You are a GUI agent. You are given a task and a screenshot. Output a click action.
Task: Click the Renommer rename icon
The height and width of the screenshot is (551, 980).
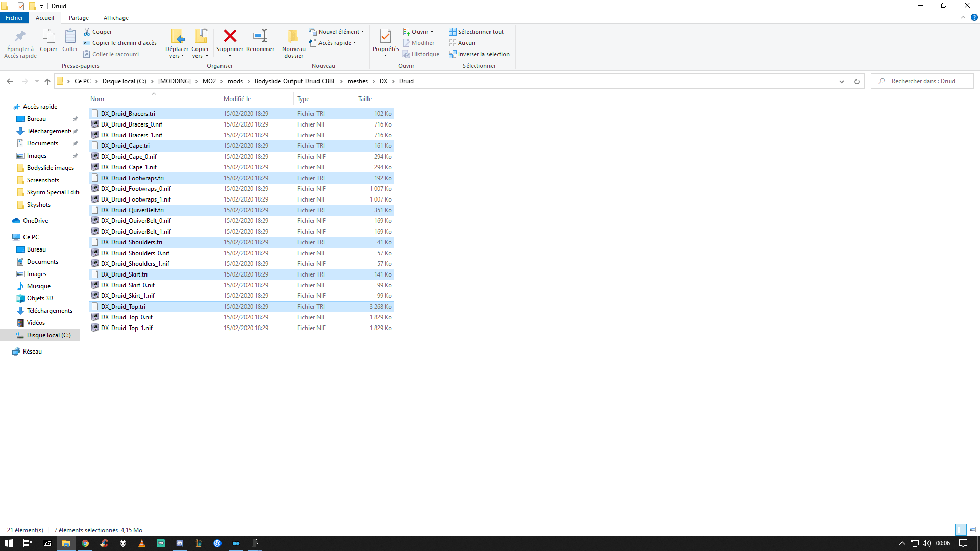click(260, 36)
